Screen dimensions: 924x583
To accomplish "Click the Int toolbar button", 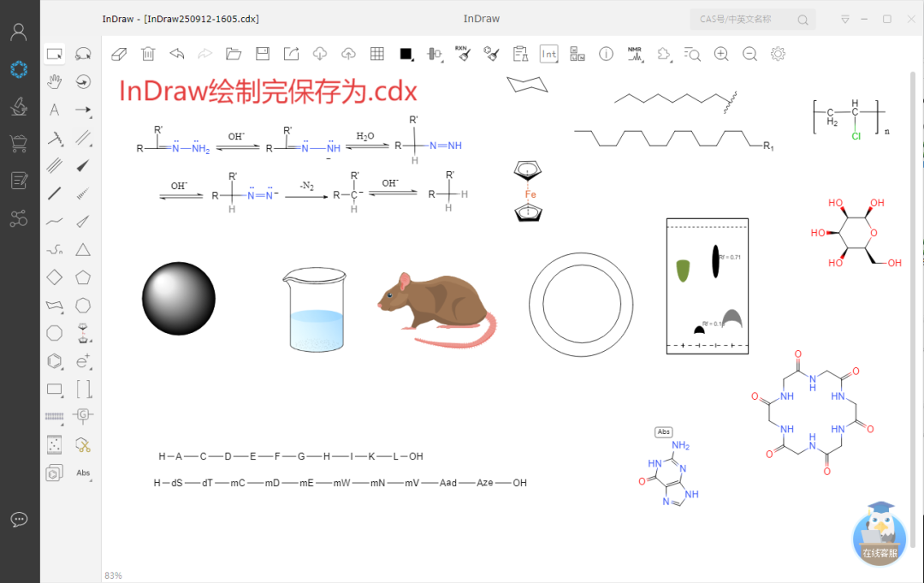I will point(548,53).
